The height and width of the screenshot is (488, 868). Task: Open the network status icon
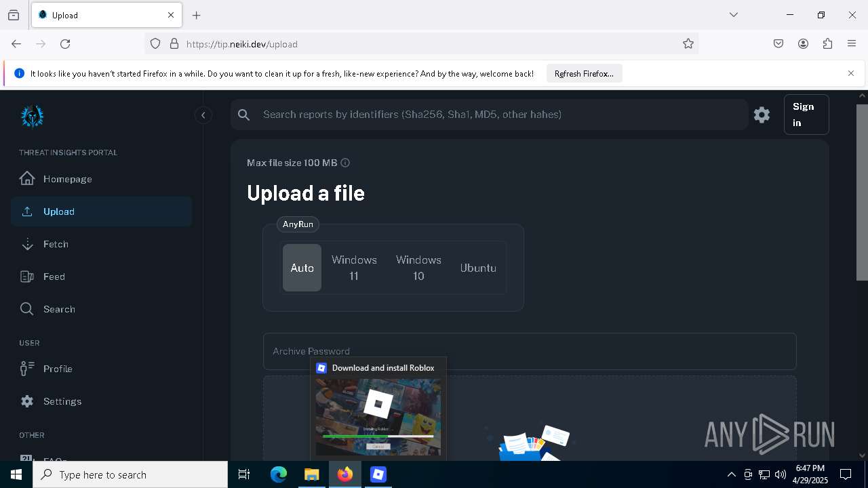pos(764,474)
